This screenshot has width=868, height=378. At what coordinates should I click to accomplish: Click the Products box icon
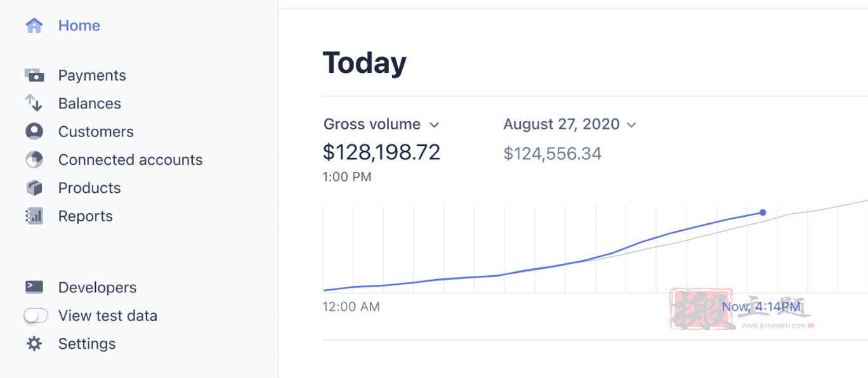(x=34, y=188)
